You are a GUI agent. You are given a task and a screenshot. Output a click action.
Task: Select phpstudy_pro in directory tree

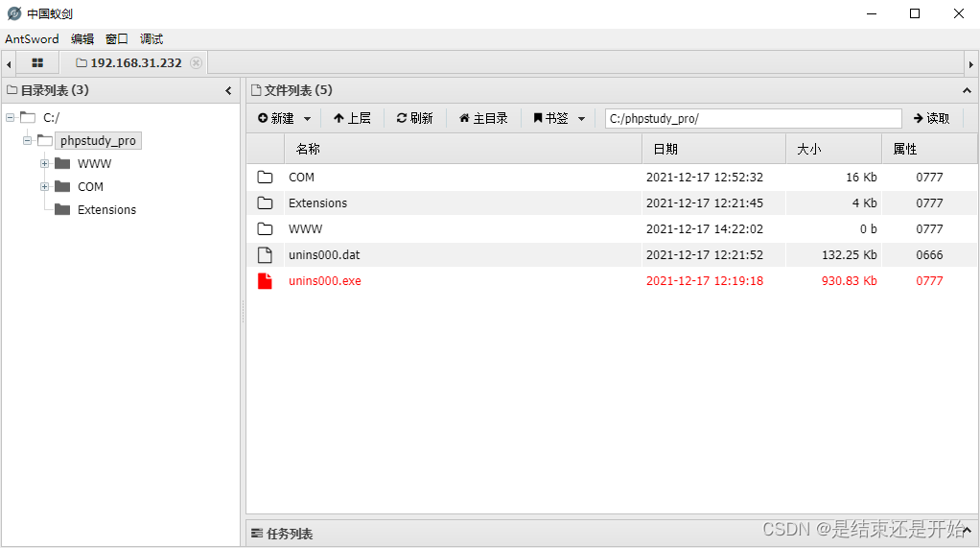[98, 141]
